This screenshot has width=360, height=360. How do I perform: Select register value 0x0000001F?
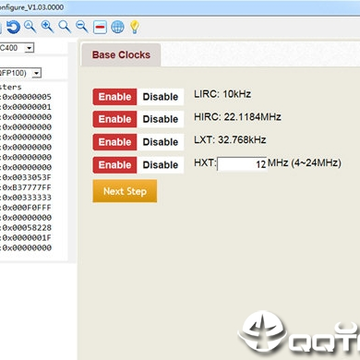point(27,238)
